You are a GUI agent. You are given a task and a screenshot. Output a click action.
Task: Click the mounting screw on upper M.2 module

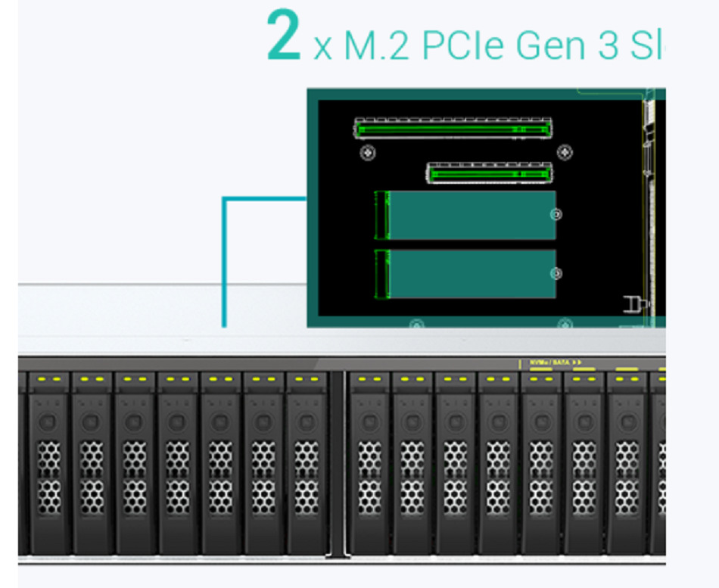(x=556, y=214)
